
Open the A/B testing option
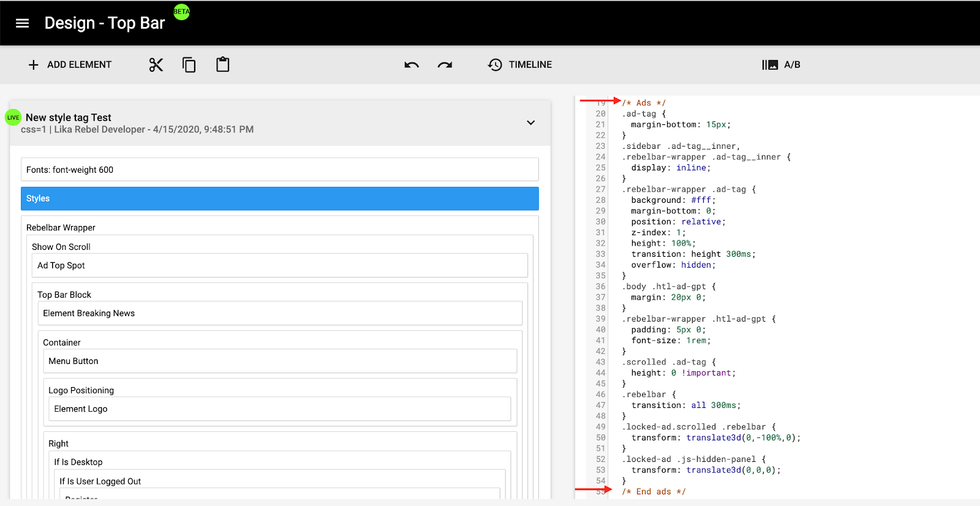(781, 65)
